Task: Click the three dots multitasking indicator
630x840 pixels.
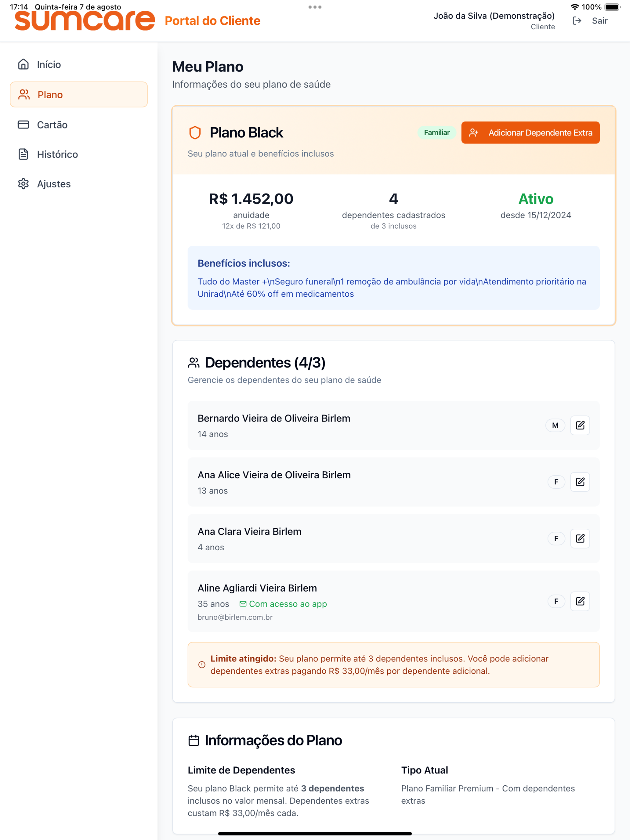Action: [315, 7]
